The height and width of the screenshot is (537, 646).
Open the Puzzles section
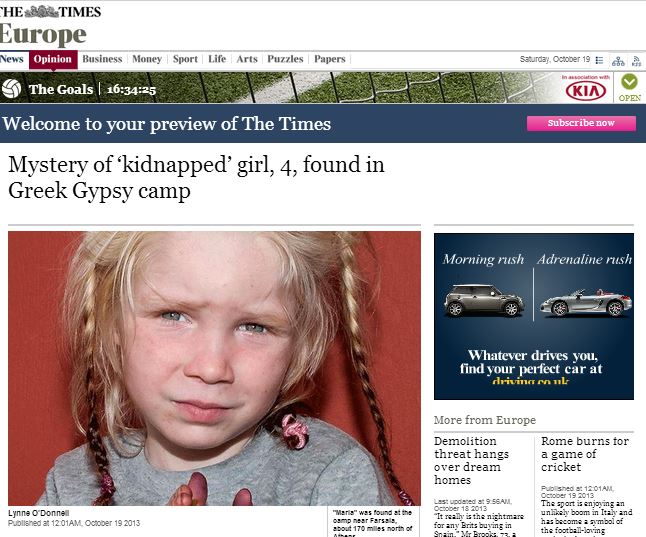[x=285, y=59]
